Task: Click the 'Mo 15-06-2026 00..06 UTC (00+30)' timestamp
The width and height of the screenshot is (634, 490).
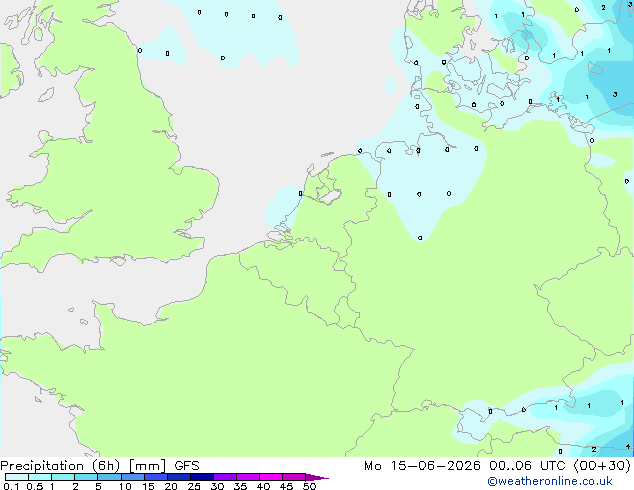Action: [497, 466]
